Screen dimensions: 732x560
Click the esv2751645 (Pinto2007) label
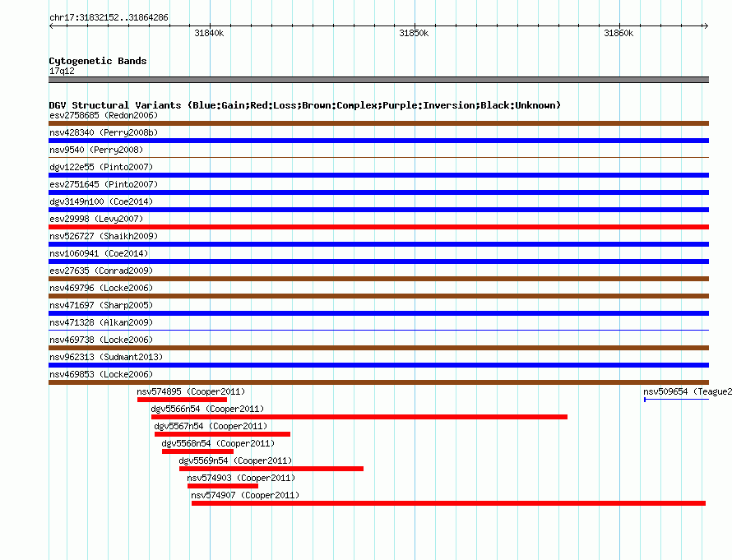coord(104,184)
